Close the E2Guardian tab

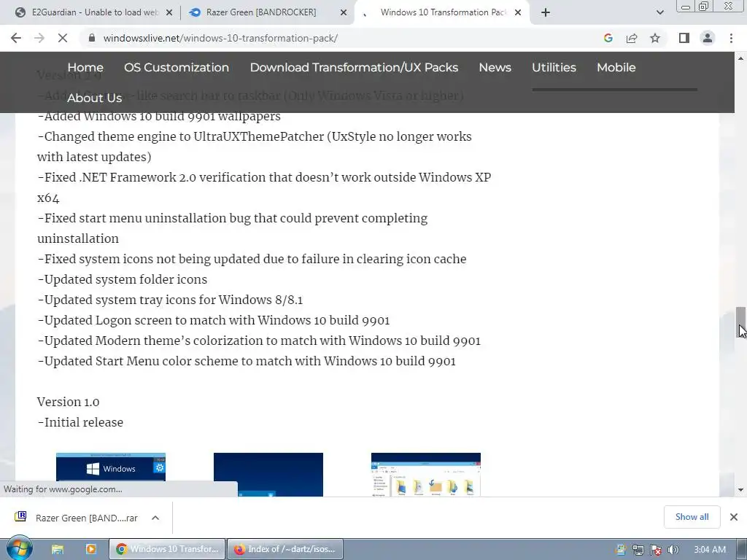169,13
